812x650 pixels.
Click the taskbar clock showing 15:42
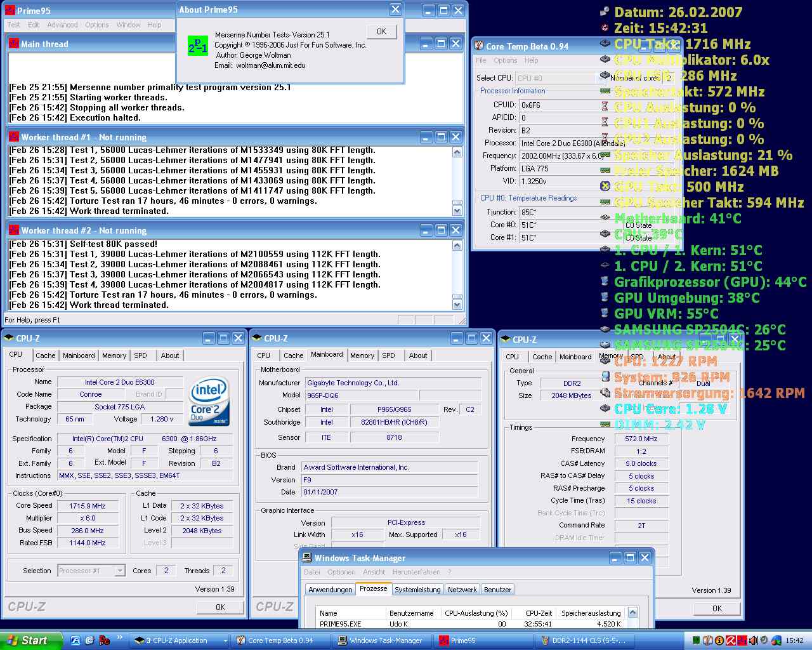click(794, 640)
